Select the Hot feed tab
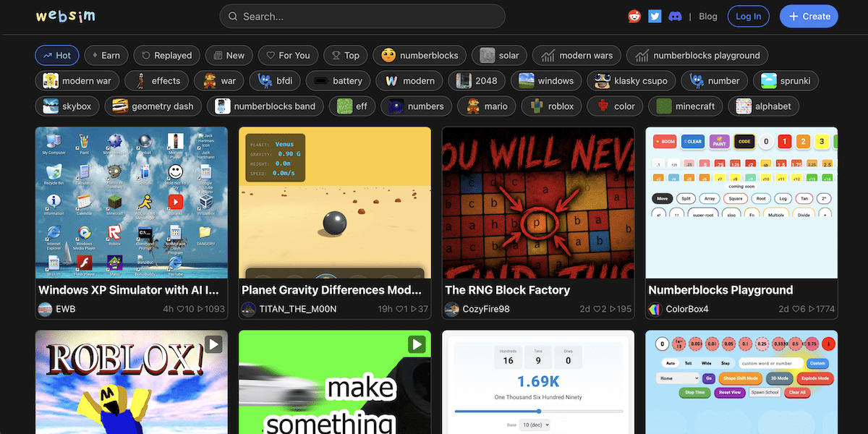This screenshot has height=434, width=868. click(56, 55)
